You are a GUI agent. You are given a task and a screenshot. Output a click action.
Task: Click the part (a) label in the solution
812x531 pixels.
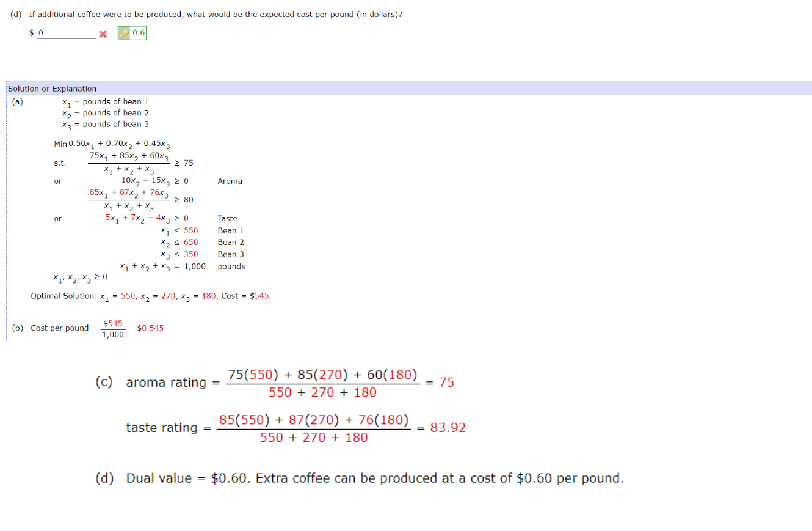(16, 101)
